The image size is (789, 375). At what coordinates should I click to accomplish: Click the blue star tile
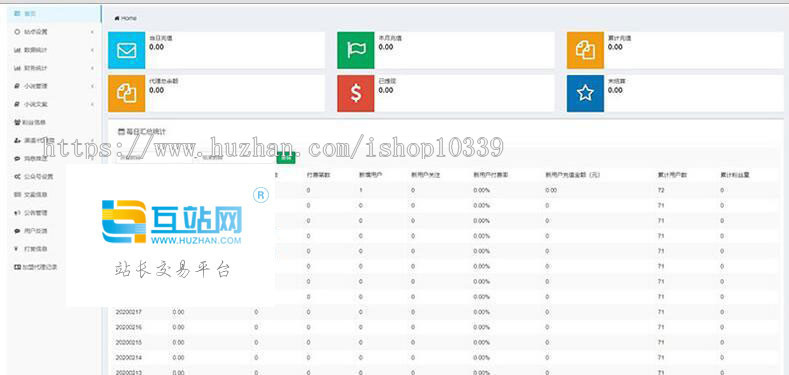(x=585, y=93)
